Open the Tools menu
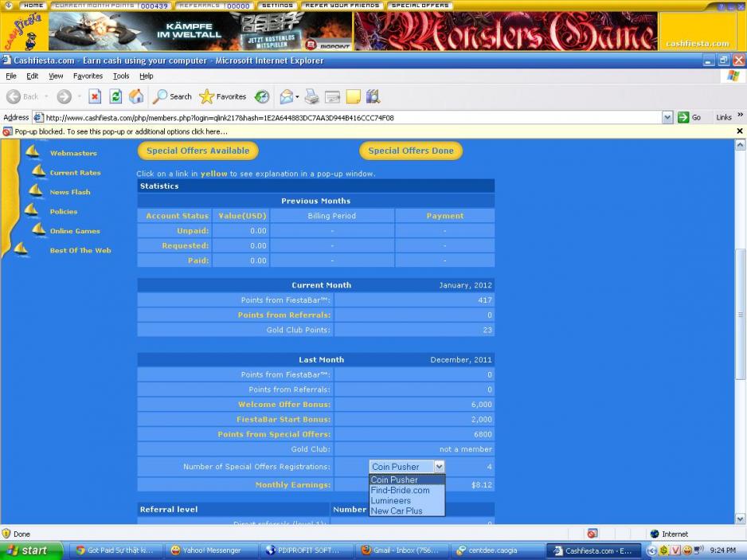Screen dimensions: 747x560 click(x=121, y=76)
